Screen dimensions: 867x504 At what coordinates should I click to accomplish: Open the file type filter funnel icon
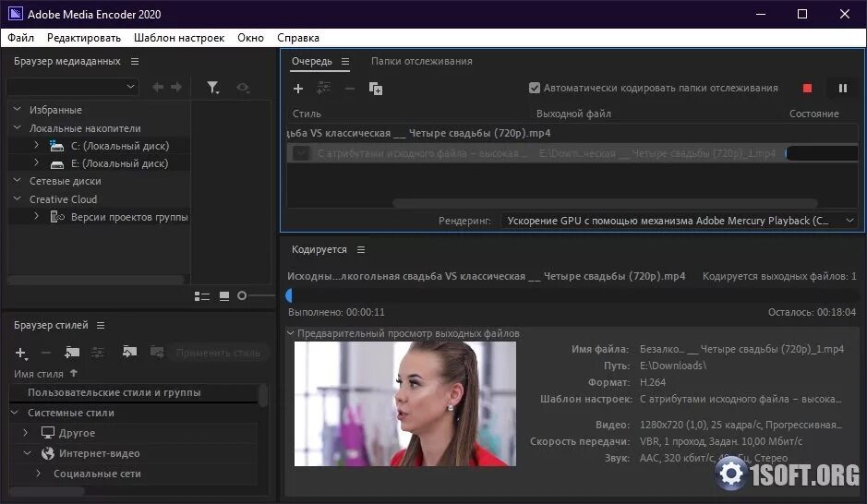[213, 88]
